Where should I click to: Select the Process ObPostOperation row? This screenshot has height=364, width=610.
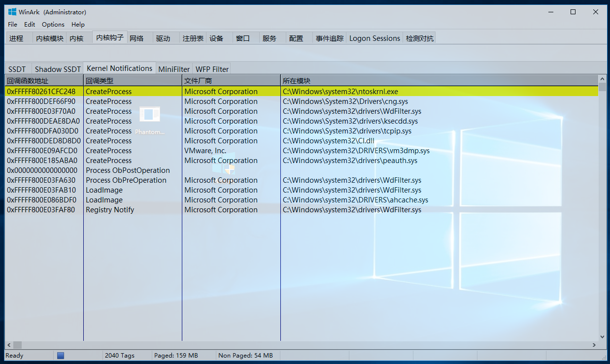tap(302, 170)
